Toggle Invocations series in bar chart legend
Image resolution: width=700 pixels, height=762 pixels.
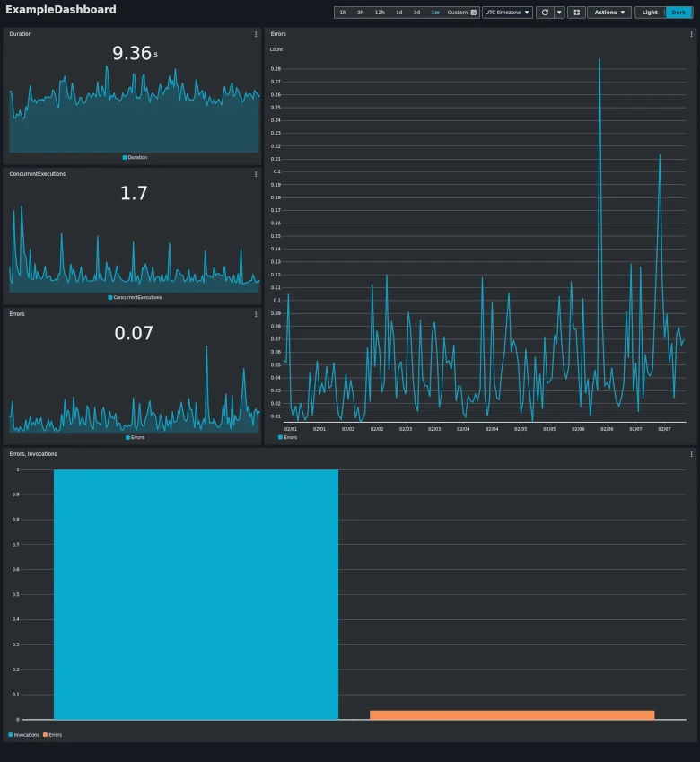pos(24,735)
